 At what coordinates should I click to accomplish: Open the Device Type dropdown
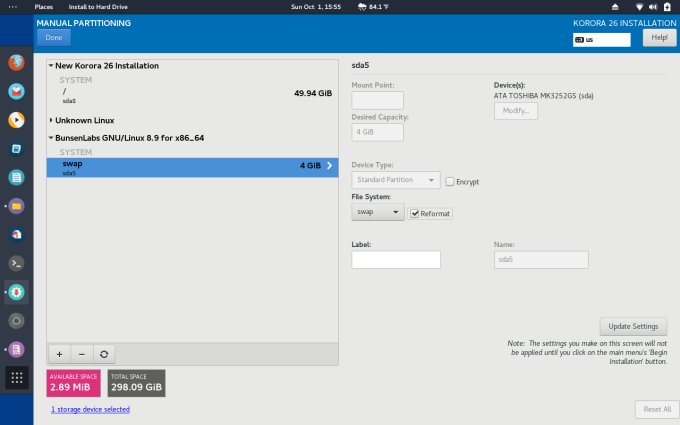click(396, 180)
